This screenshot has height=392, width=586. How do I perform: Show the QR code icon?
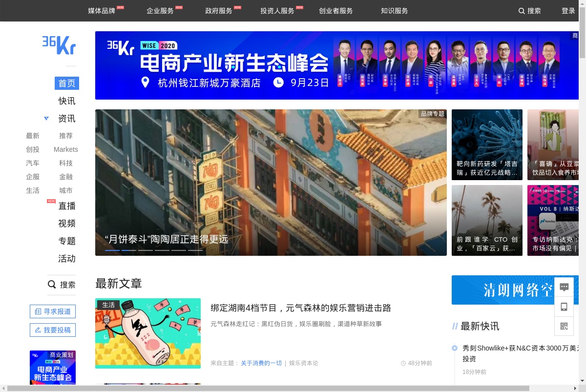564,326
